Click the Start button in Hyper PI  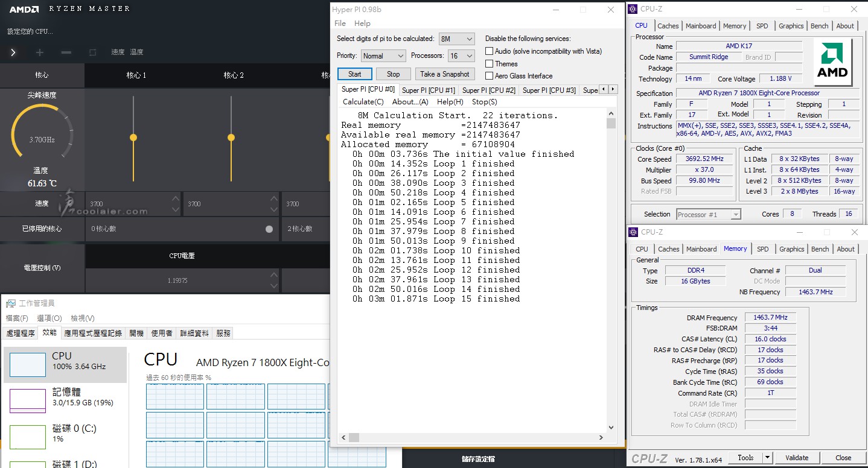pyautogui.click(x=354, y=74)
